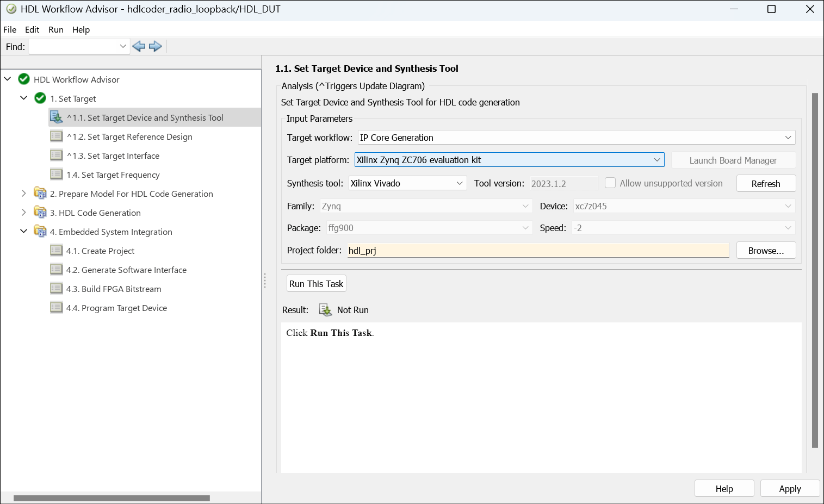Viewport: 824px width, 504px height.
Task: Click the Program Target Device task icon
Action: coord(56,307)
